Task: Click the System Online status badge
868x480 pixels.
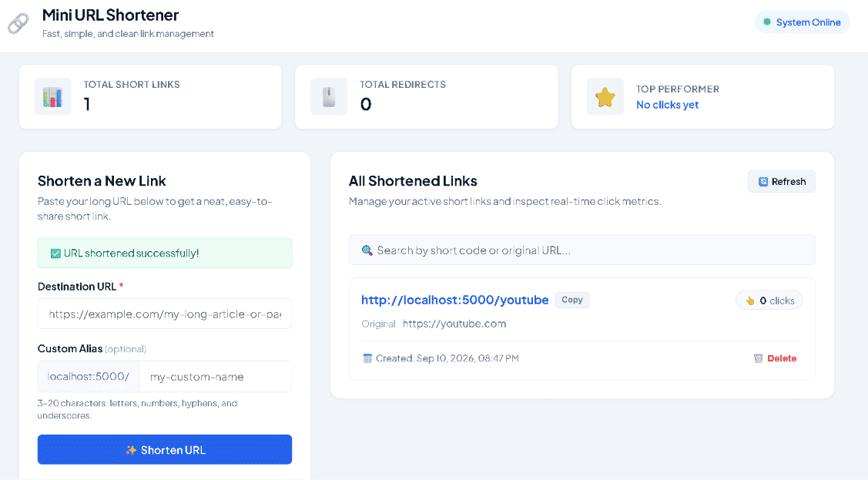Action: (802, 22)
